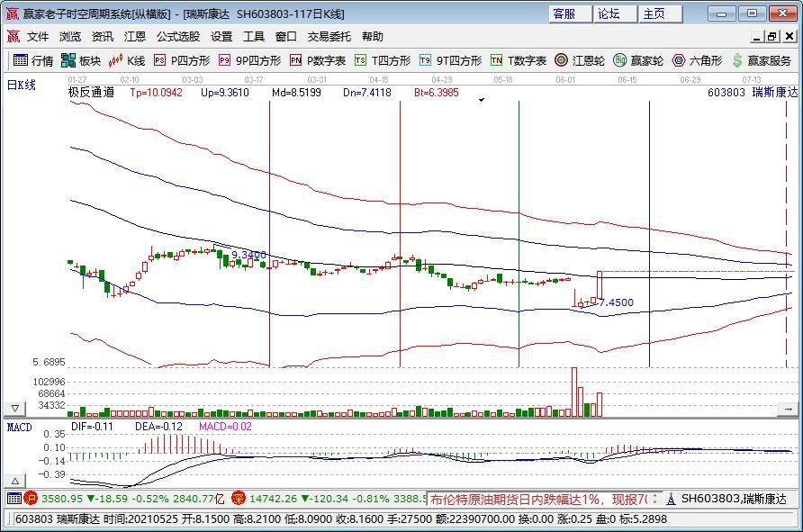Collapse volume panel with down triangle
Screen dimensions: 803x532
click(x=14, y=408)
